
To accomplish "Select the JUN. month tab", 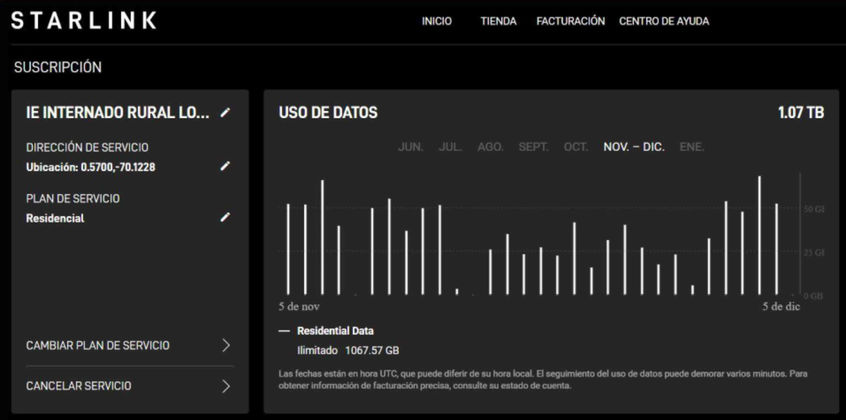I will coord(411,147).
